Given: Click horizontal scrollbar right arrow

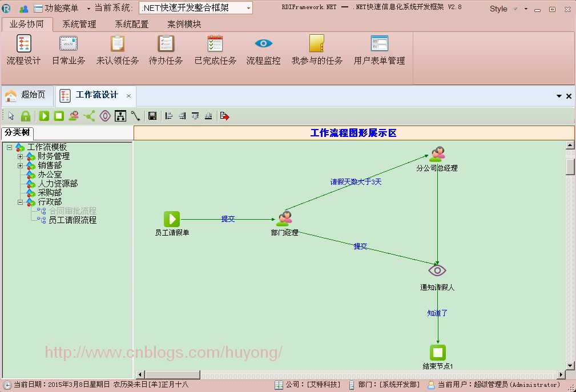Looking at the screenshot, I should 561,374.
